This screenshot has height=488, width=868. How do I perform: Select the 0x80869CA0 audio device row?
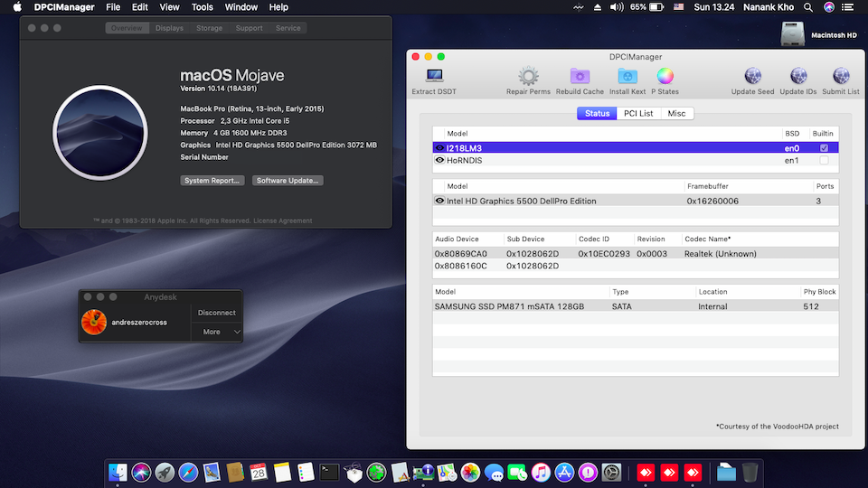[636, 253]
